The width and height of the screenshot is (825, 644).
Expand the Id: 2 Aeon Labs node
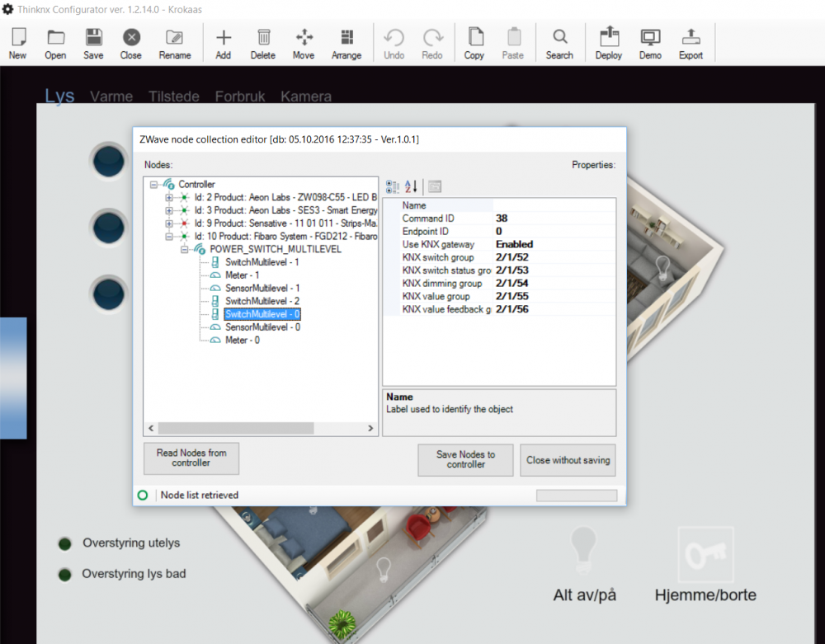169,198
